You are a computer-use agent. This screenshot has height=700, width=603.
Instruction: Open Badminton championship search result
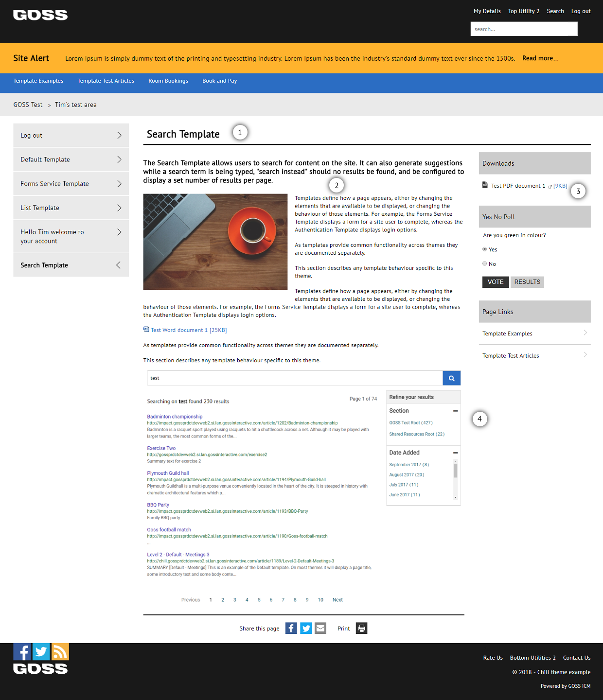pyautogui.click(x=175, y=417)
